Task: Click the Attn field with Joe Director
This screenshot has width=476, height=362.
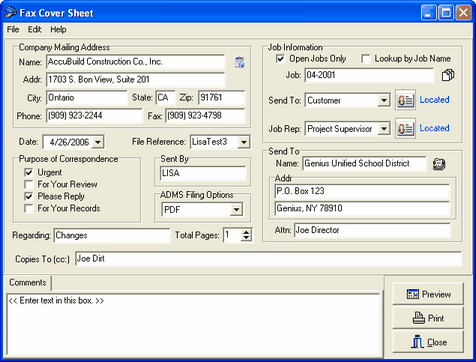Action: click(372, 230)
